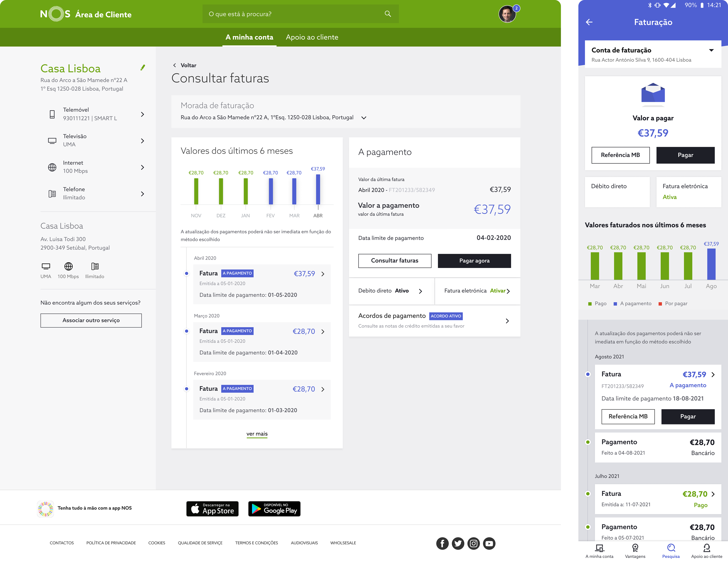Viewport: 728px width, 562px height.
Task: Open the YouTube social icon
Action: coord(489,543)
